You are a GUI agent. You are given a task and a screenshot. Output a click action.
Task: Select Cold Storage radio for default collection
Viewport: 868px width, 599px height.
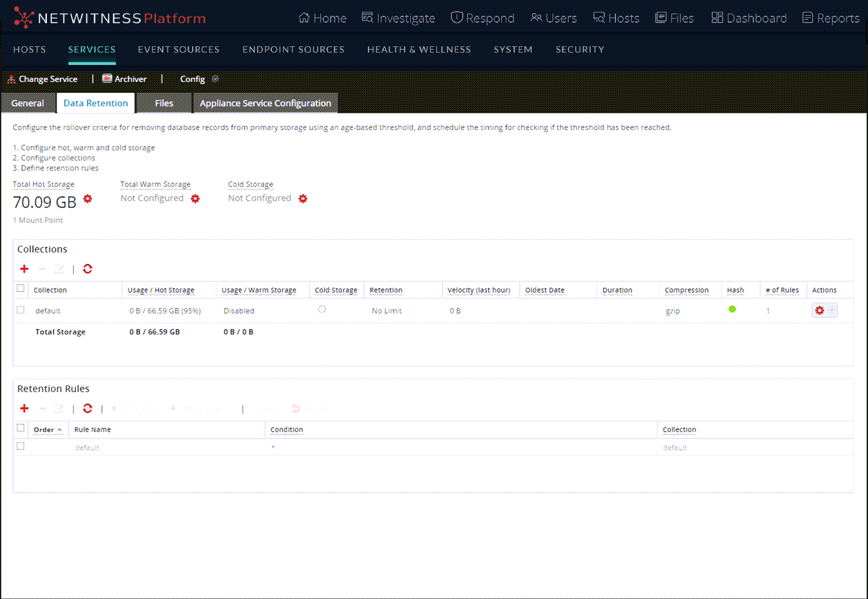(x=322, y=310)
